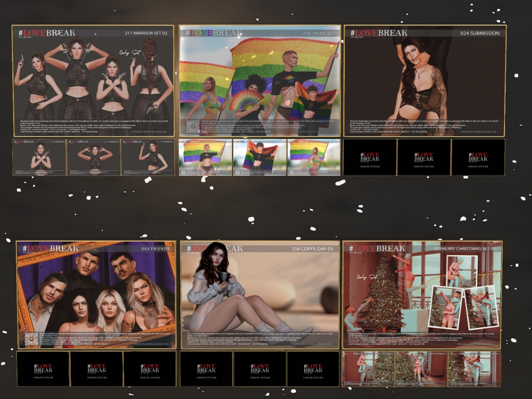
Task: Choose the rightmost small thumbnail under Pride Set
Action: point(313,157)
